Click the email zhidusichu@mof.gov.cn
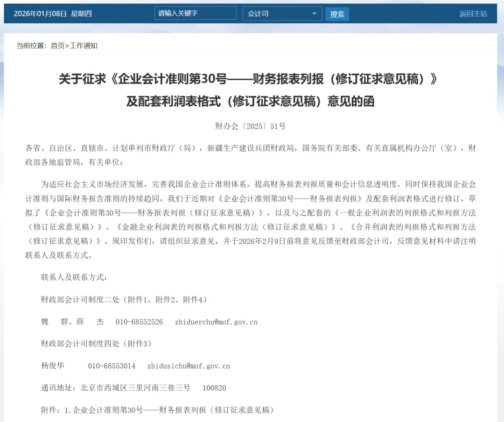The height and width of the screenshot is (422, 504). click(189, 366)
